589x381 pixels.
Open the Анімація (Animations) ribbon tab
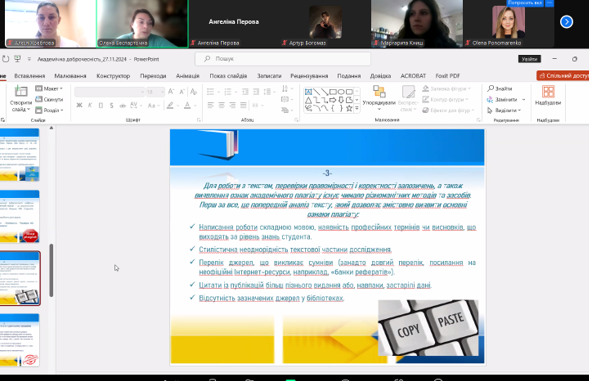tap(187, 76)
